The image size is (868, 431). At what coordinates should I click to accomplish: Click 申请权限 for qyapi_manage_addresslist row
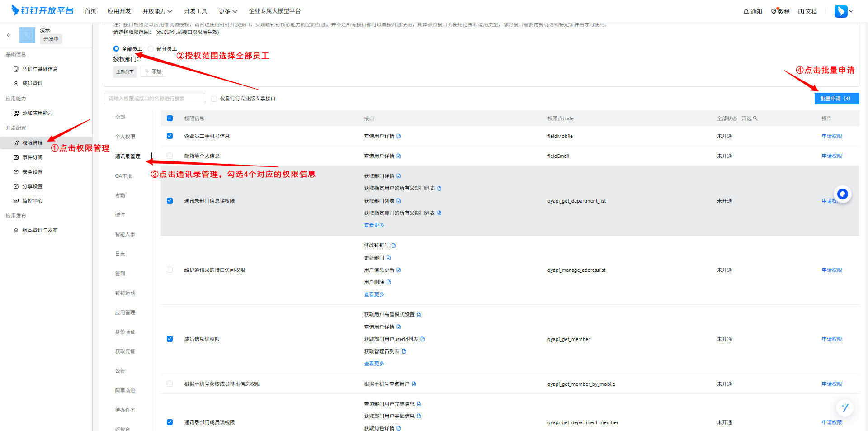(832, 270)
